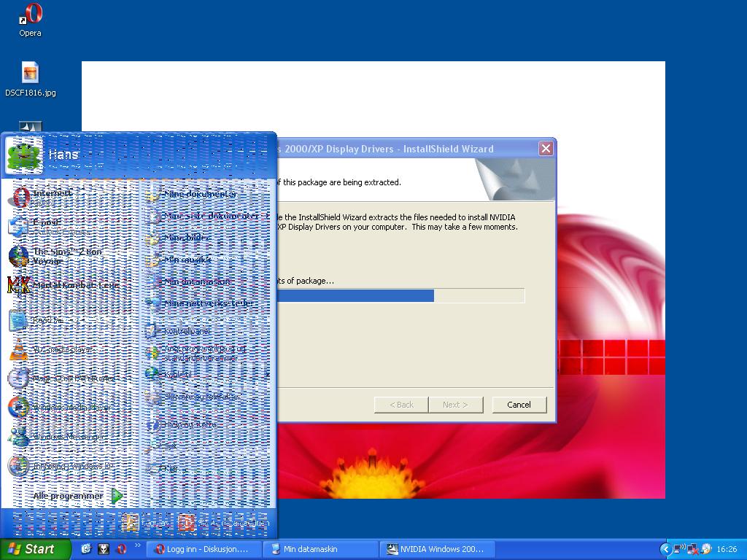Click the turn off computer button
This screenshot has height=560, width=747.
coord(224,523)
